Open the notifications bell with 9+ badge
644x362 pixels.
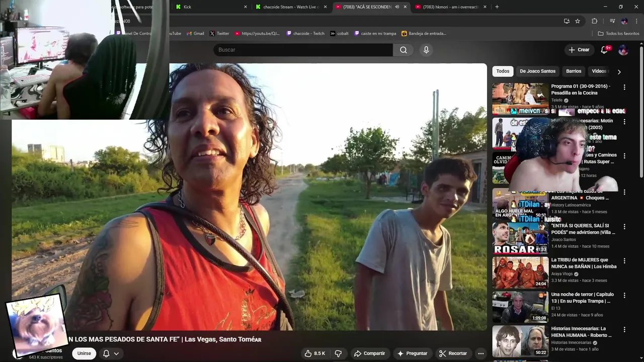[x=605, y=50]
